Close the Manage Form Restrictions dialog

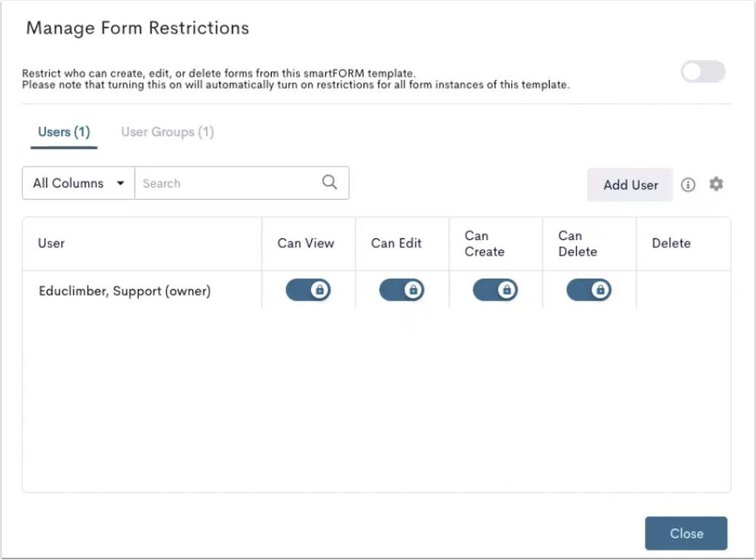pyautogui.click(x=686, y=534)
